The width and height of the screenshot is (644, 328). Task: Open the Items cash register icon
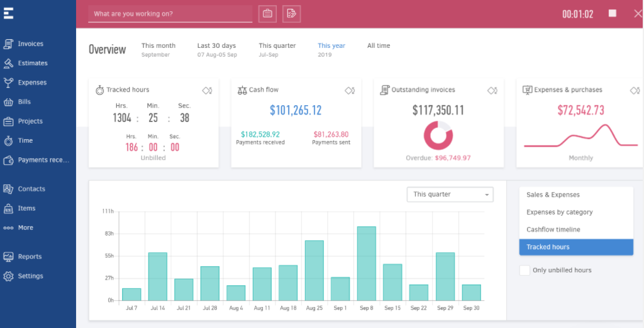(x=8, y=208)
